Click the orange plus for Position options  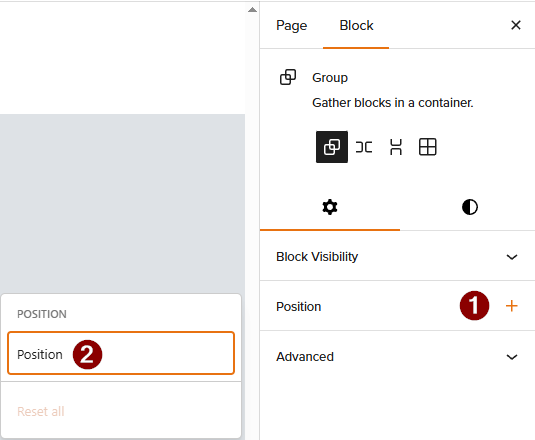click(x=511, y=306)
